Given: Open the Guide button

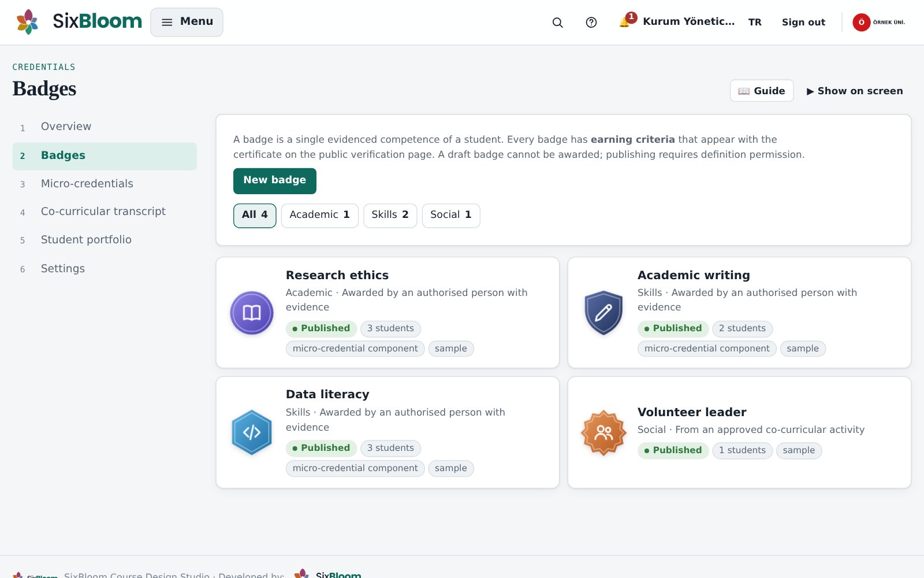Looking at the screenshot, I should (x=762, y=91).
